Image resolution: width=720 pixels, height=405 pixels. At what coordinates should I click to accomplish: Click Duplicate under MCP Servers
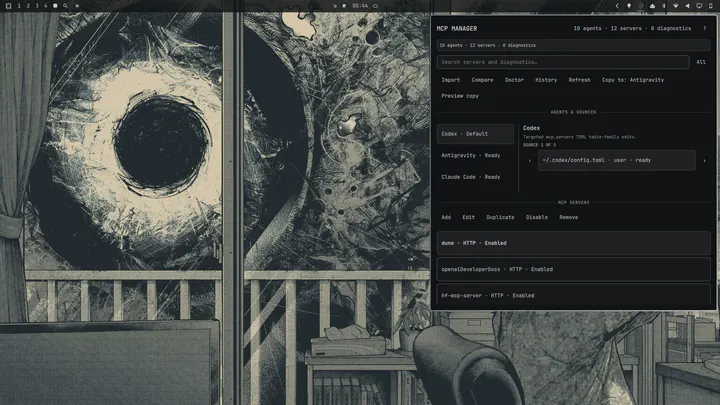tap(500, 217)
